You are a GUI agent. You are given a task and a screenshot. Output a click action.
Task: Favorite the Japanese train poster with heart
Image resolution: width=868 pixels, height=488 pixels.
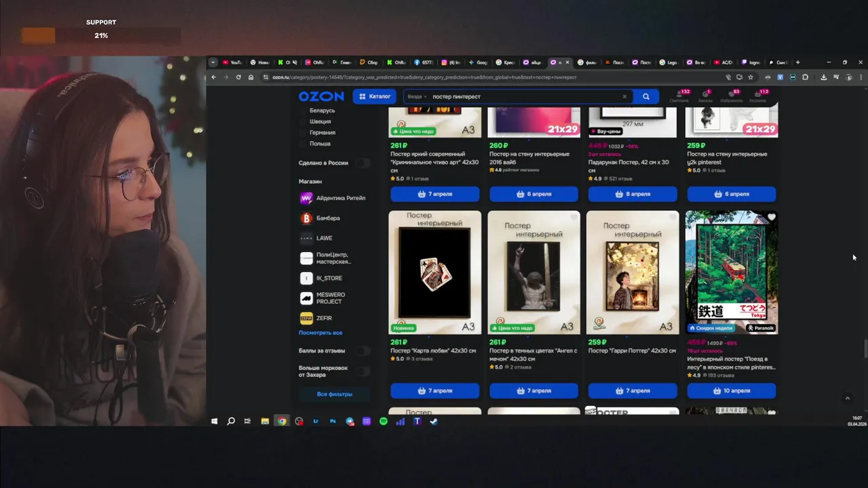(772, 218)
